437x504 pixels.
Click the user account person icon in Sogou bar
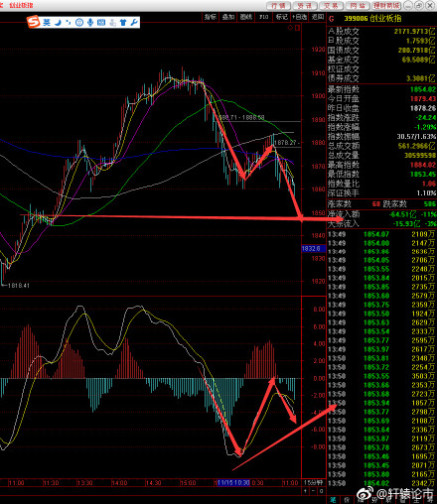tap(112, 22)
